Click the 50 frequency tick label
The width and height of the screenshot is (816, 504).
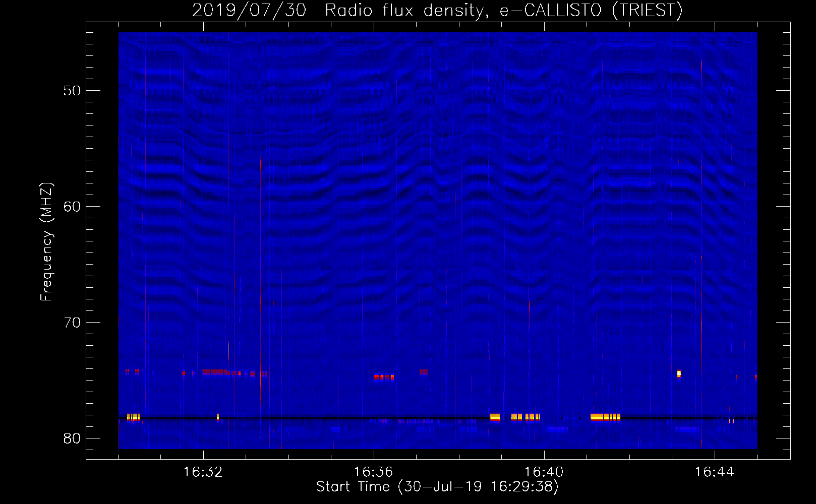tap(72, 91)
